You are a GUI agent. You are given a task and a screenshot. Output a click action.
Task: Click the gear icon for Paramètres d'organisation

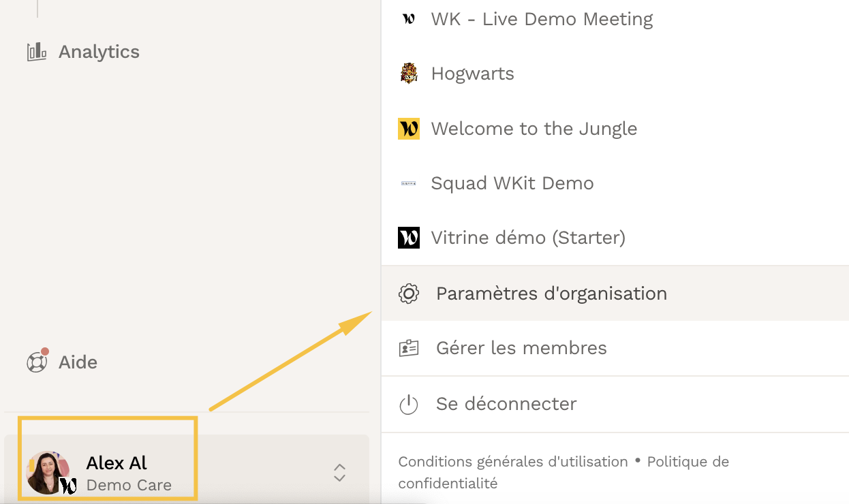[408, 294]
